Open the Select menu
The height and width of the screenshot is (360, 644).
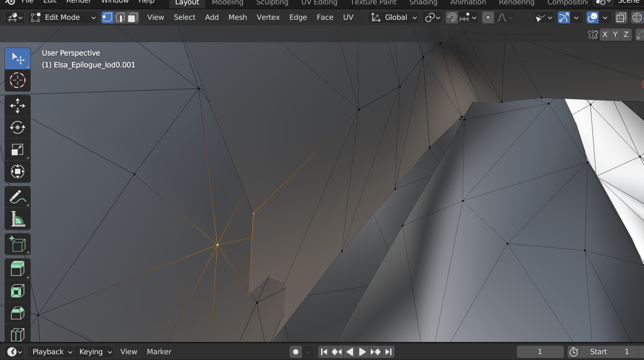point(185,17)
